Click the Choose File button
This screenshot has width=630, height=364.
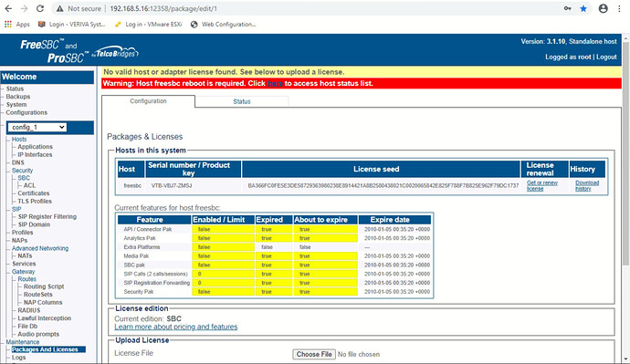(x=314, y=354)
